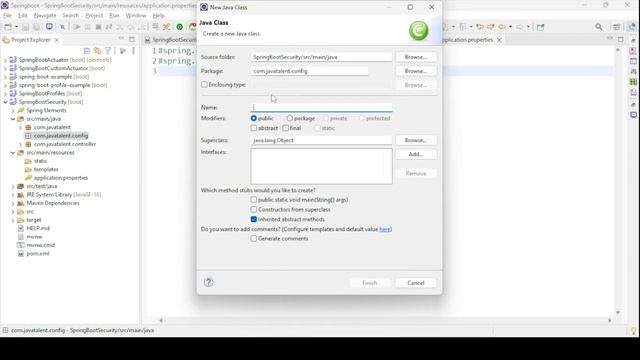This screenshot has height=360, width=640.
Task: Click the pin editor icon in toolbar
Action: coord(540,27)
